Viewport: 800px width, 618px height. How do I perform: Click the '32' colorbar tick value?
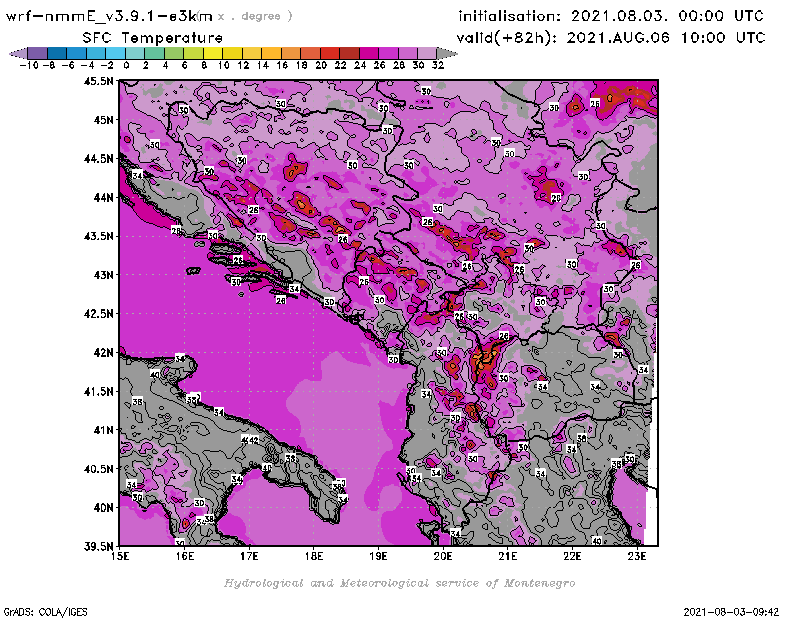click(x=438, y=65)
